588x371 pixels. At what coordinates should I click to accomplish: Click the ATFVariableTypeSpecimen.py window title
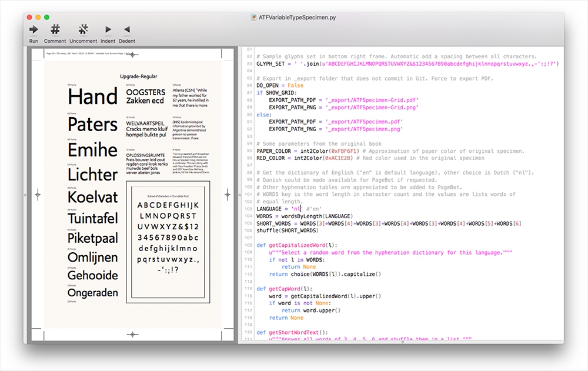297,17
